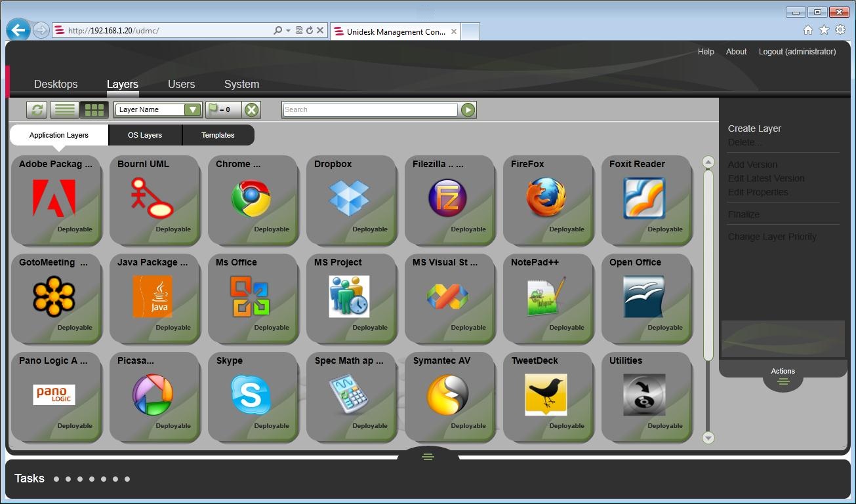
Task: Log out the administrator
Action: pyautogui.click(x=798, y=52)
